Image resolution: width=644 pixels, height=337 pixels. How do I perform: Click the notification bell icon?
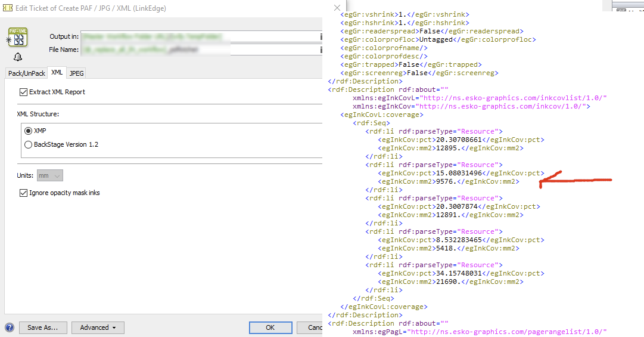point(18,57)
